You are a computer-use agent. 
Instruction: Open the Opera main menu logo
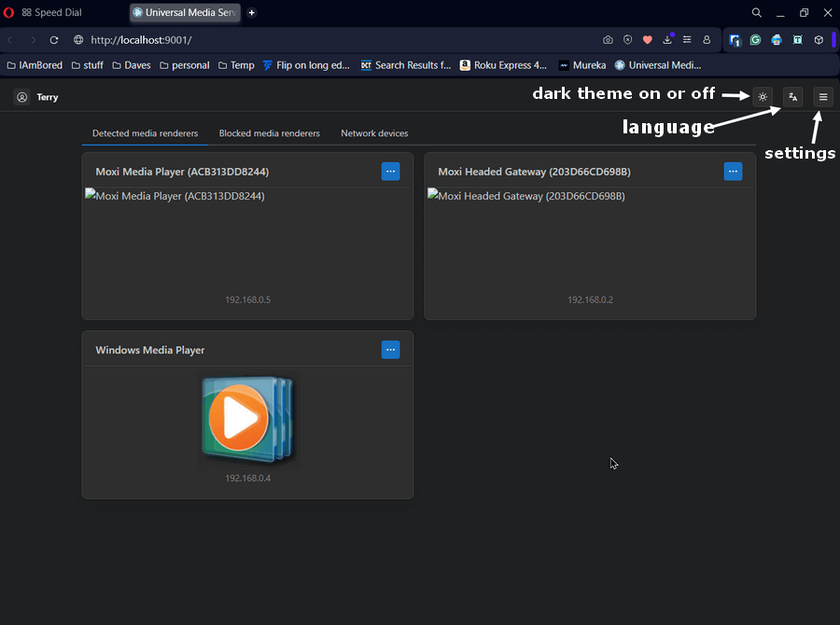[8, 12]
